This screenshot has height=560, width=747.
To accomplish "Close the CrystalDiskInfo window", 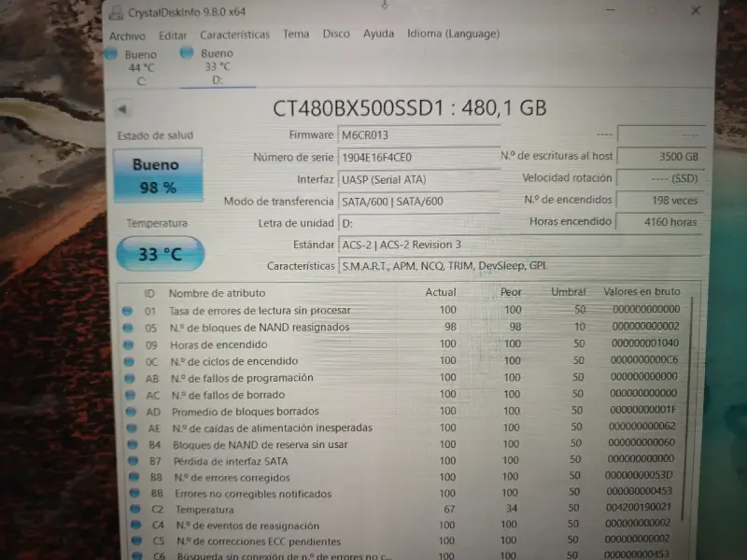I will 696,10.
